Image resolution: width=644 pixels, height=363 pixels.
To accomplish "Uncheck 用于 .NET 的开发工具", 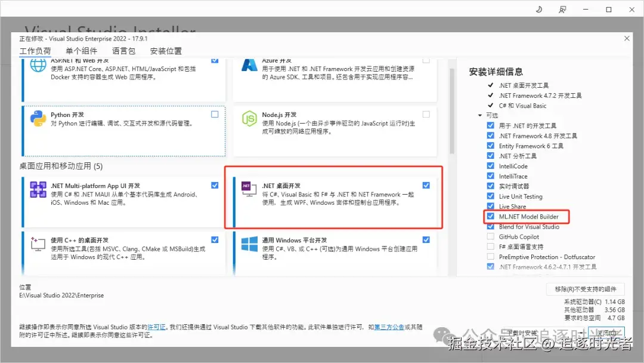I will (490, 125).
